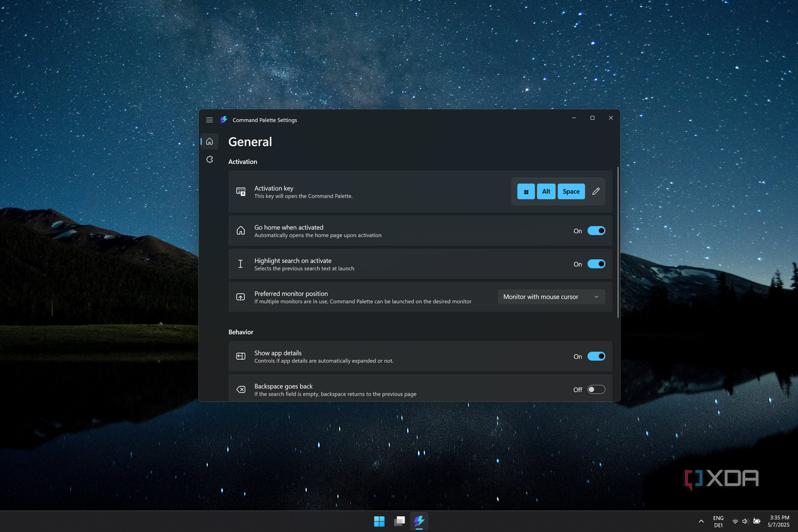Click the Windows key chip in shortcut
This screenshot has height=532, width=798.
526,192
